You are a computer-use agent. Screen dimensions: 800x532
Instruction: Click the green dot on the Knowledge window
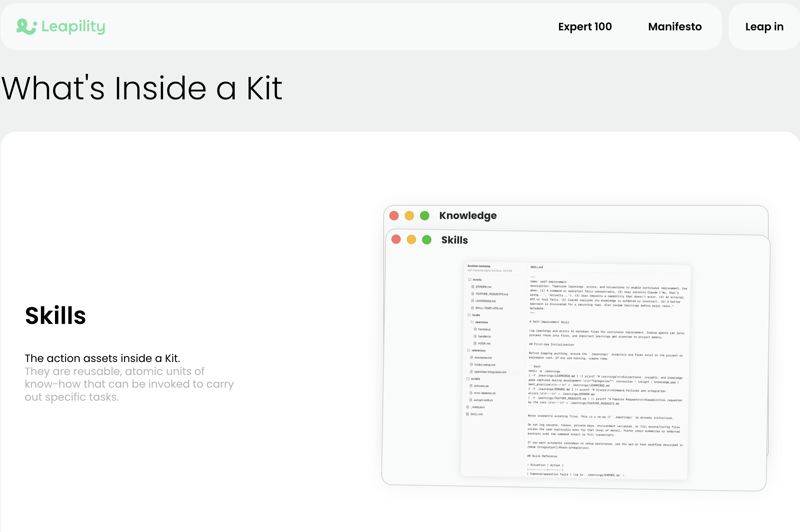pyautogui.click(x=424, y=215)
